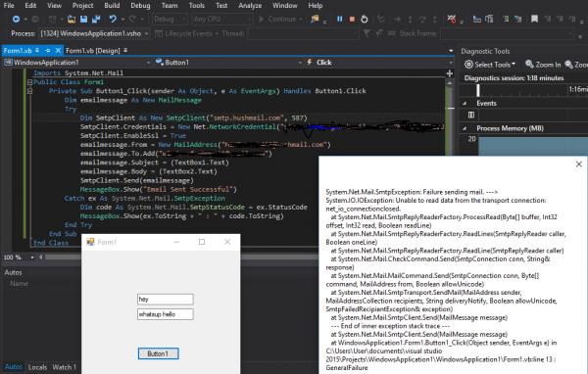Image resolution: width=588 pixels, height=374 pixels.
Task: Open the Click event dropdown
Action: tap(379, 63)
